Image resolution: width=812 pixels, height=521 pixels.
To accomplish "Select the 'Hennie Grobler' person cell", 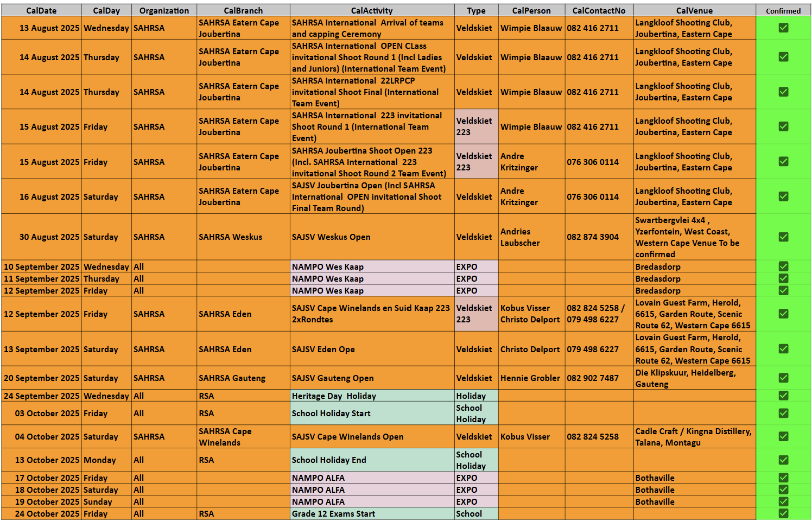I will coord(531,378).
